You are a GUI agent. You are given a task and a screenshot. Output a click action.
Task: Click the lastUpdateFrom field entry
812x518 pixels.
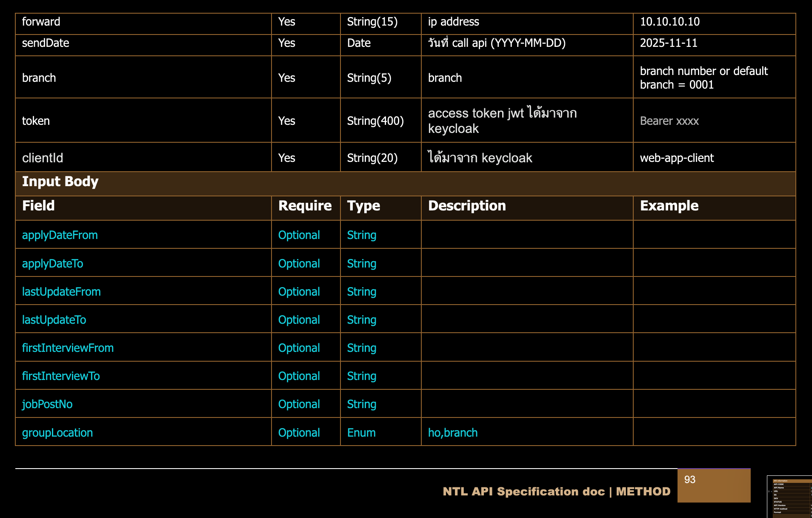pos(61,292)
